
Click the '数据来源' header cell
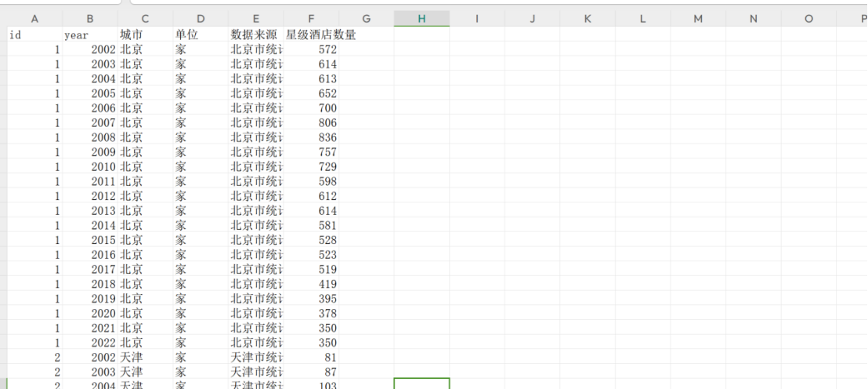(255, 35)
